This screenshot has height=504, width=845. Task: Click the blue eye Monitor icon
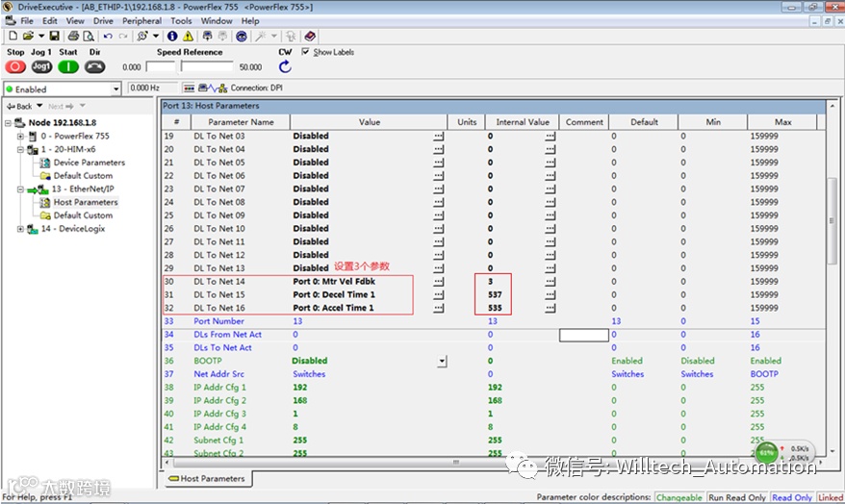(x=242, y=37)
